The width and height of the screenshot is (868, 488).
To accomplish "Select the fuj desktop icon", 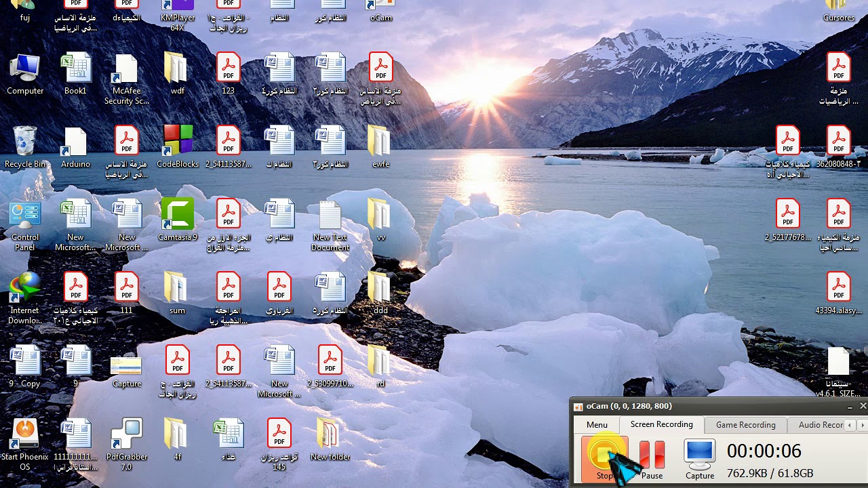I will (x=25, y=10).
